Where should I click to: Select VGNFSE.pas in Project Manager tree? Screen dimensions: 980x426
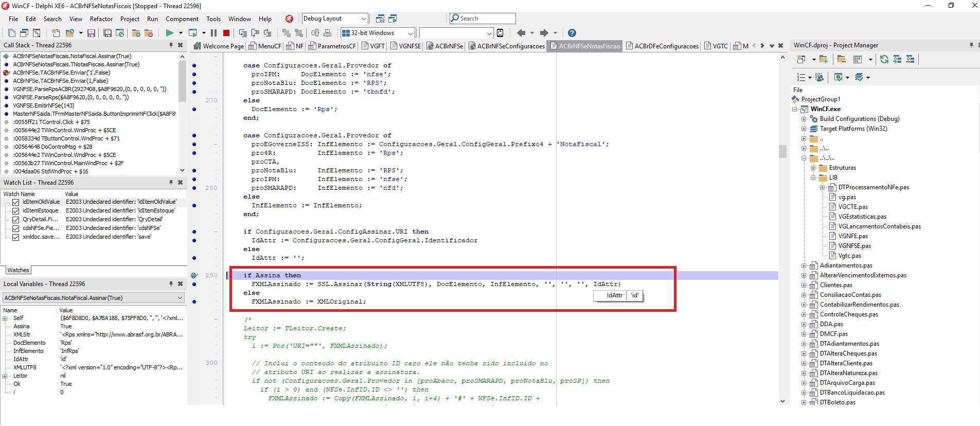click(854, 246)
